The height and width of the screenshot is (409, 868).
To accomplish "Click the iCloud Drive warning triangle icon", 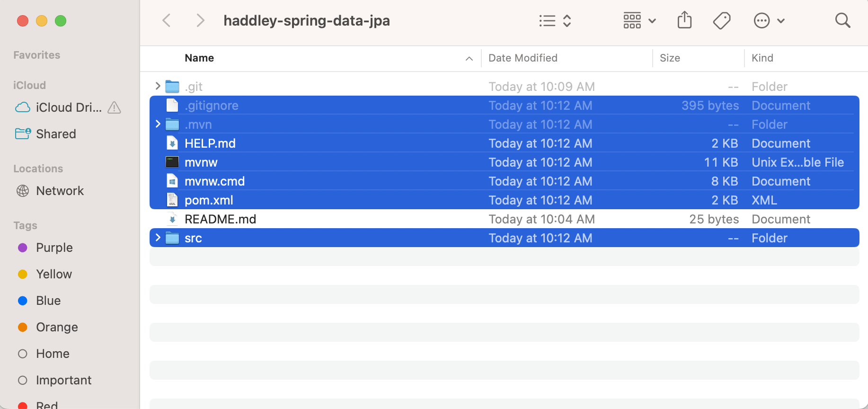I will click(x=114, y=108).
